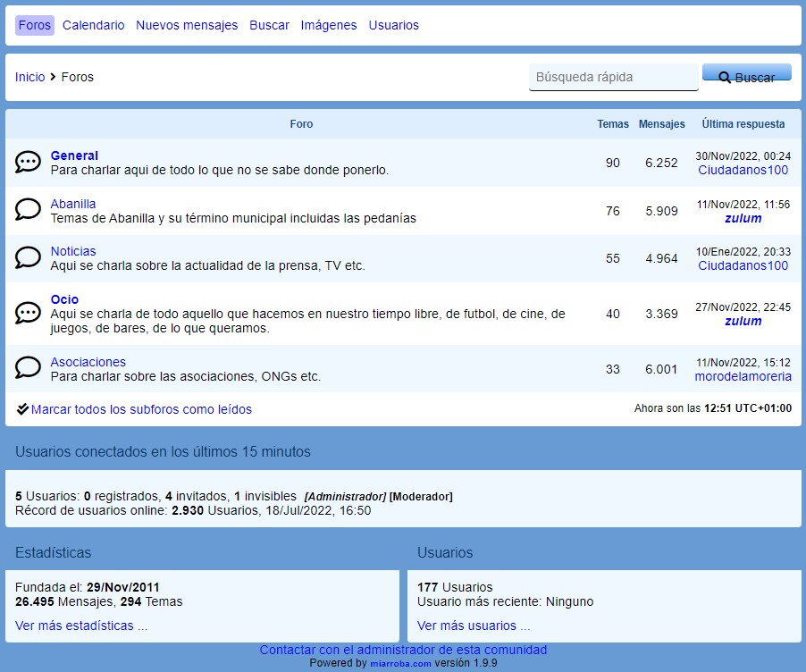Click Contactar con el administrador link
Viewport: 806px width, 672px height.
[403, 650]
